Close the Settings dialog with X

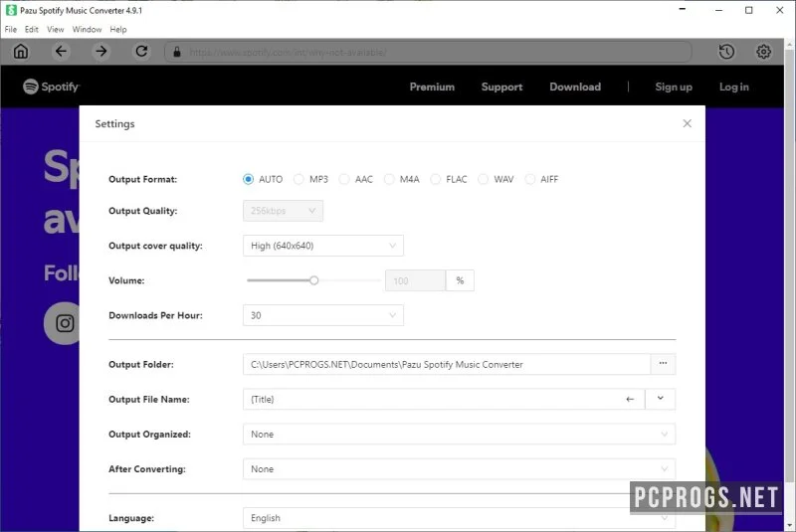[687, 123]
